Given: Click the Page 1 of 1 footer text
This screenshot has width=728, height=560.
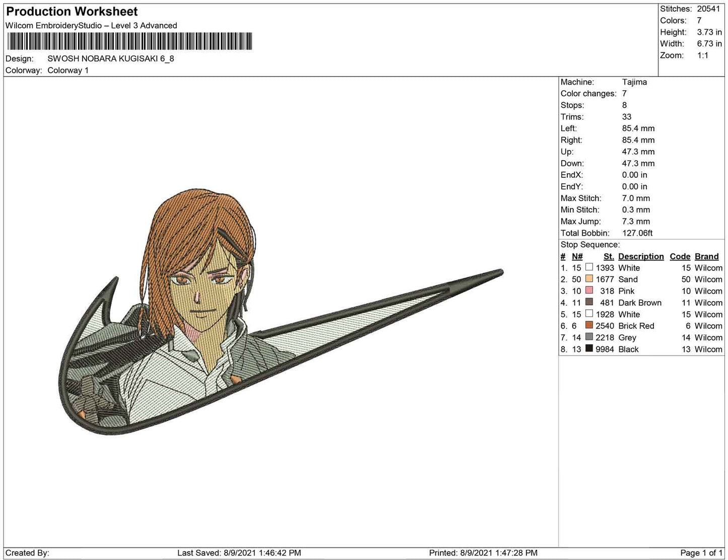Looking at the screenshot, I should (701, 553).
